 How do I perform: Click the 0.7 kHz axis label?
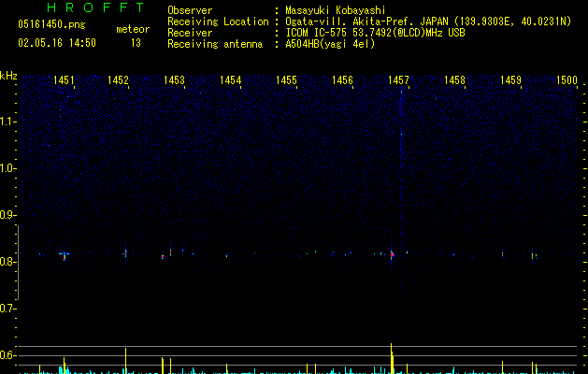tap(7, 309)
